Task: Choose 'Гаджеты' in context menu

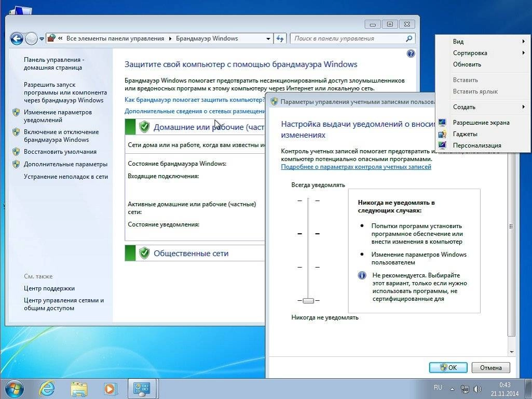Action: [483, 134]
